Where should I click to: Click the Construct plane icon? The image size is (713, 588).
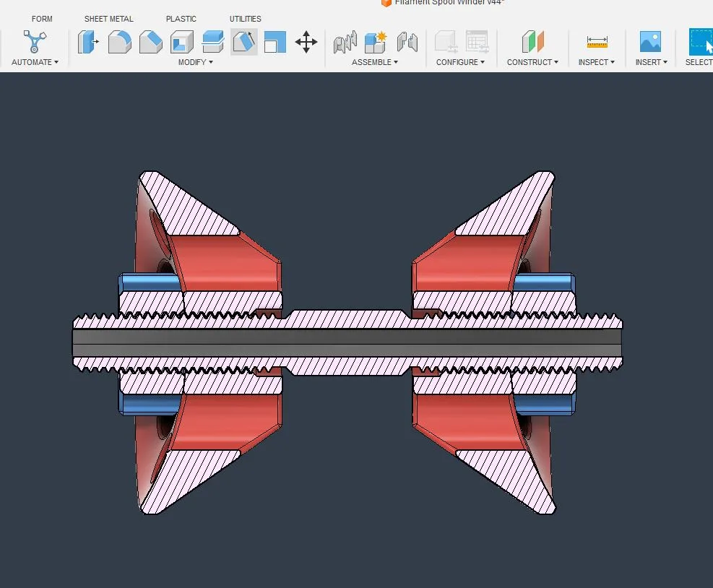pos(532,43)
